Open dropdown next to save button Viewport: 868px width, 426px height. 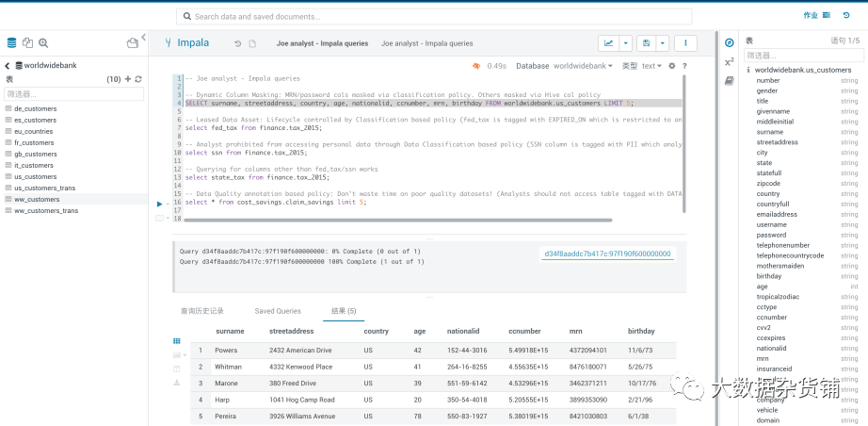pyautogui.click(x=663, y=43)
